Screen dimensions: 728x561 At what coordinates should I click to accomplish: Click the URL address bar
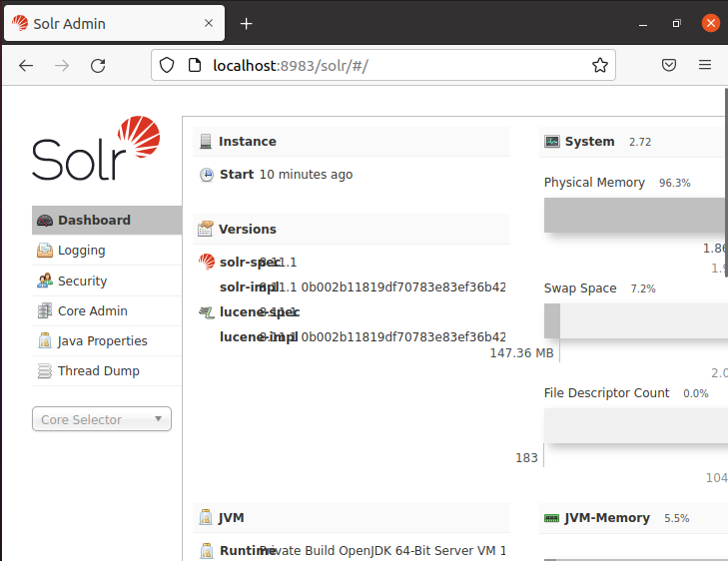[383, 65]
